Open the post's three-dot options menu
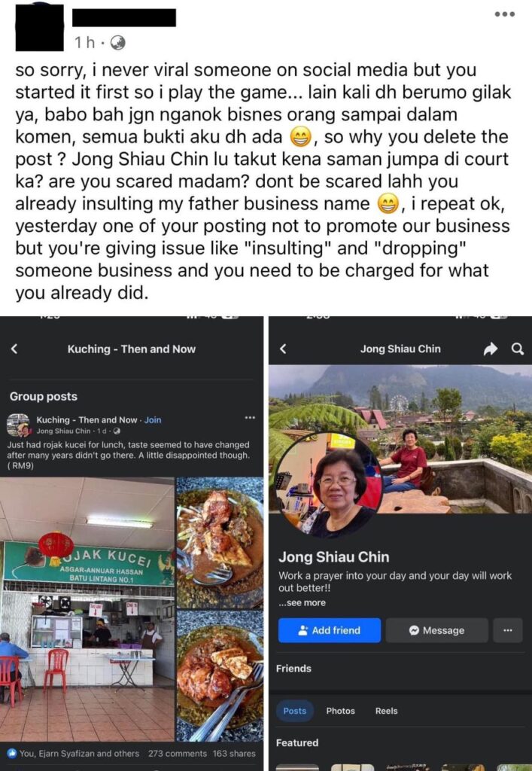This screenshot has width=532, height=771. coord(504,14)
